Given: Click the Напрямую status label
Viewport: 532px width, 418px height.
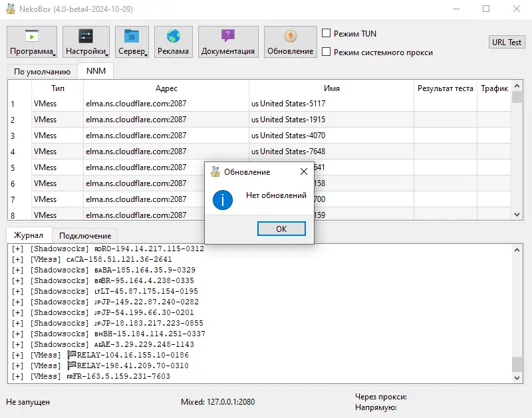Looking at the screenshot, I should (376, 407).
